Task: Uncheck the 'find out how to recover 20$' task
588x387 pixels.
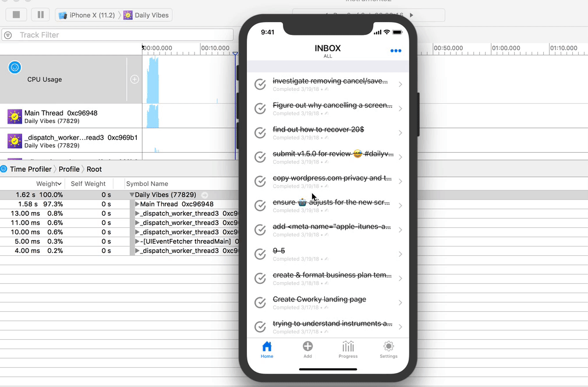Action: (260, 132)
